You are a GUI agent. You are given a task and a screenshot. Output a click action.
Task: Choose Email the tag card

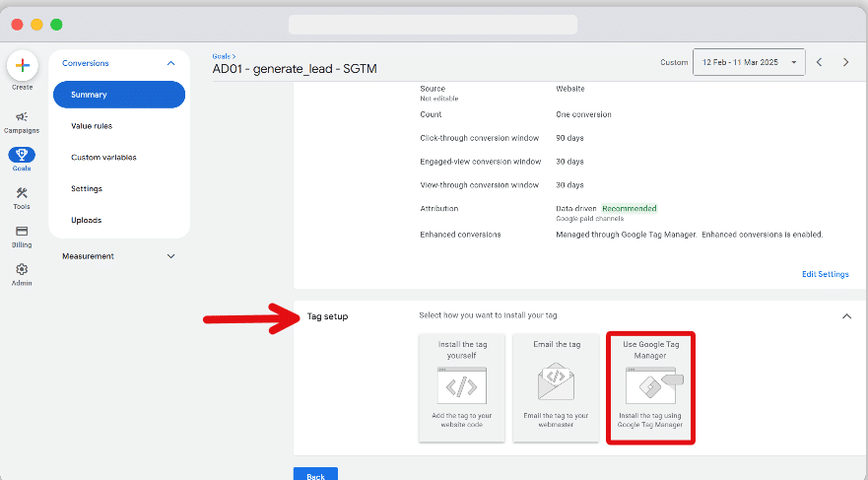pyautogui.click(x=556, y=387)
